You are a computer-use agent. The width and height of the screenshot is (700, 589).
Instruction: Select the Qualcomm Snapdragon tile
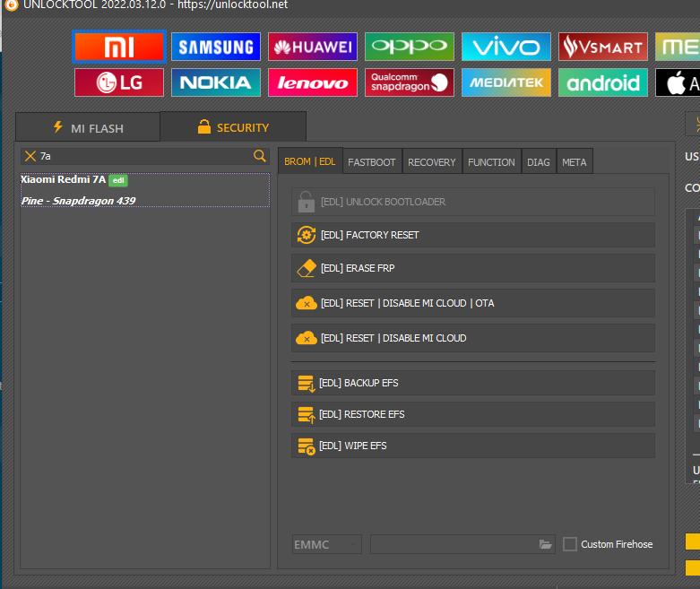coord(410,82)
